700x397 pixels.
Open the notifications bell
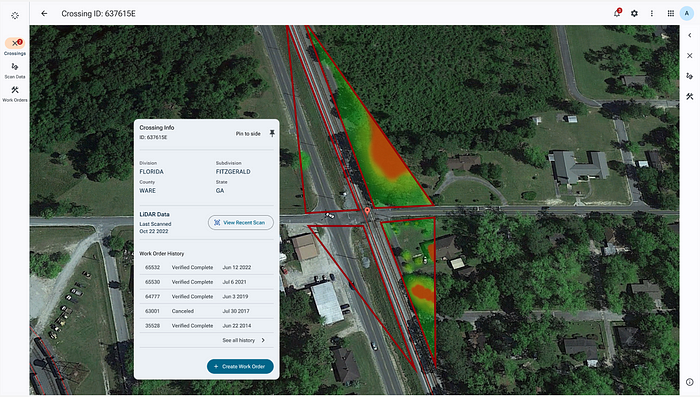[617, 13]
